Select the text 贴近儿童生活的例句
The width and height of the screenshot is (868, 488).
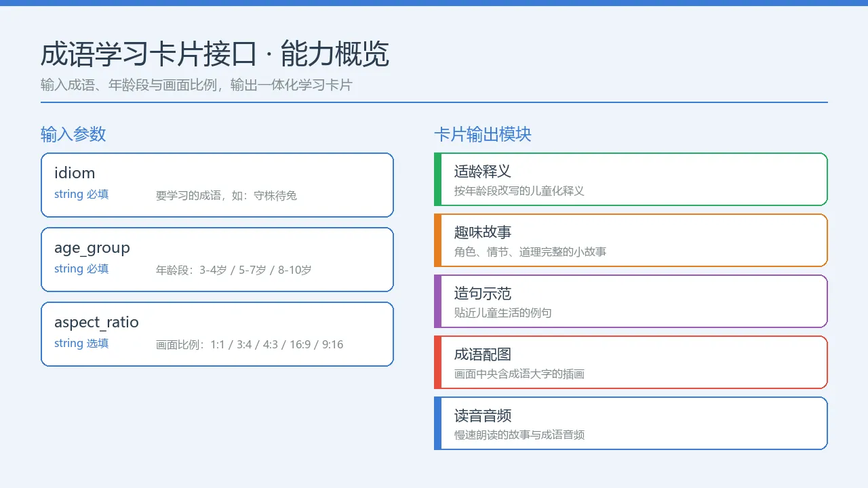[503, 313]
